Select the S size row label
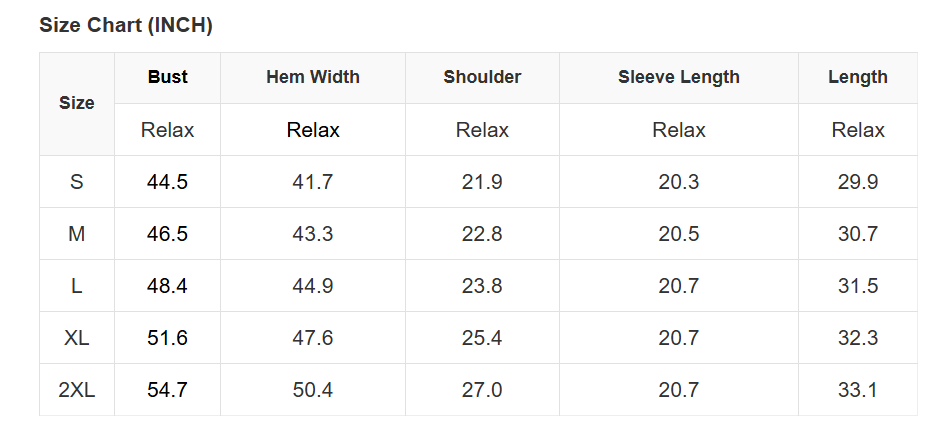Screen dimensions: 937x424 [77, 182]
